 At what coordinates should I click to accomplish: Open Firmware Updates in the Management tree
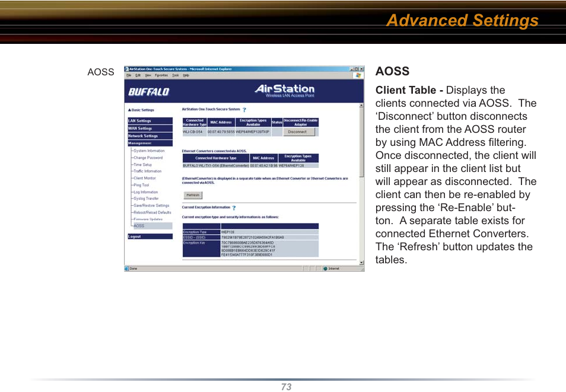tap(148, 219)
